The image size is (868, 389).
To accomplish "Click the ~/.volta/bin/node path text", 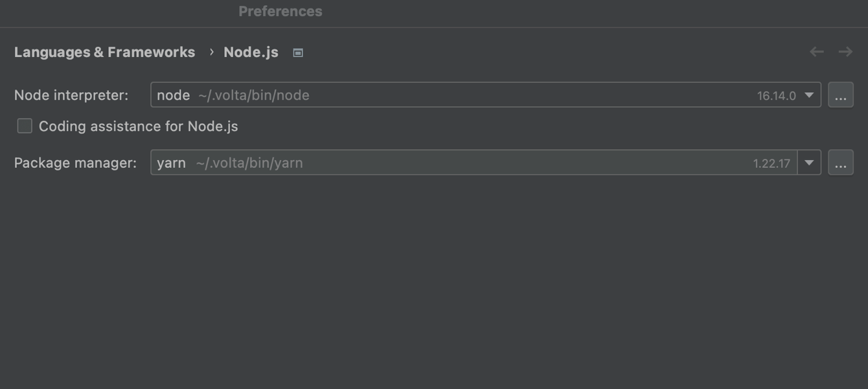I will (x=254, y=95).
